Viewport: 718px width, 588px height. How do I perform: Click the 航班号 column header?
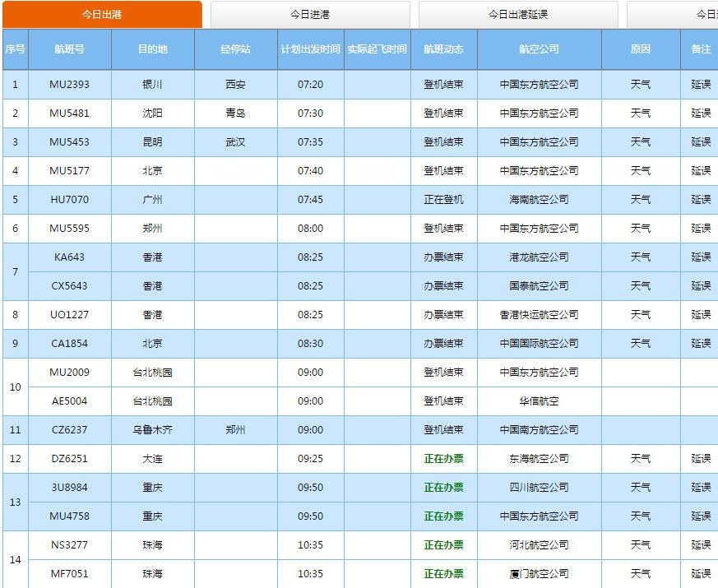pyautogui.click(x=70, y=49)
